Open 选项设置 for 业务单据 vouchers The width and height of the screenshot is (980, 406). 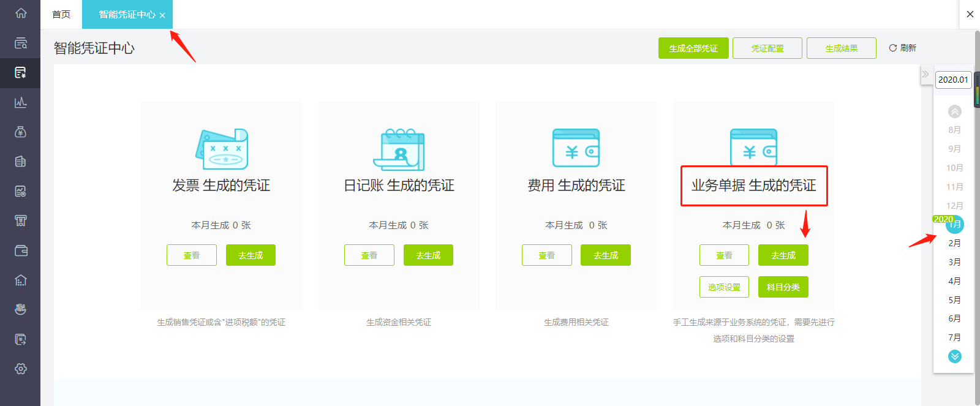coord(724,287)
